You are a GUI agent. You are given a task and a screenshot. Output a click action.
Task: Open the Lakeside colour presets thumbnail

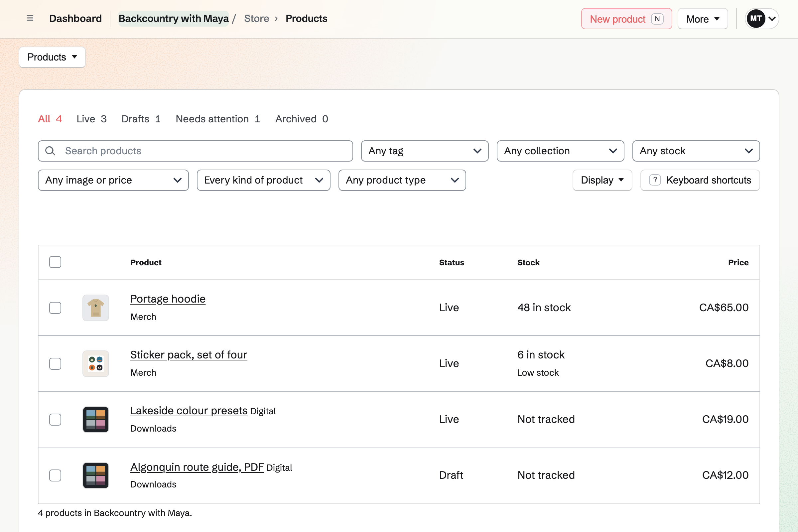coord(96,420)
